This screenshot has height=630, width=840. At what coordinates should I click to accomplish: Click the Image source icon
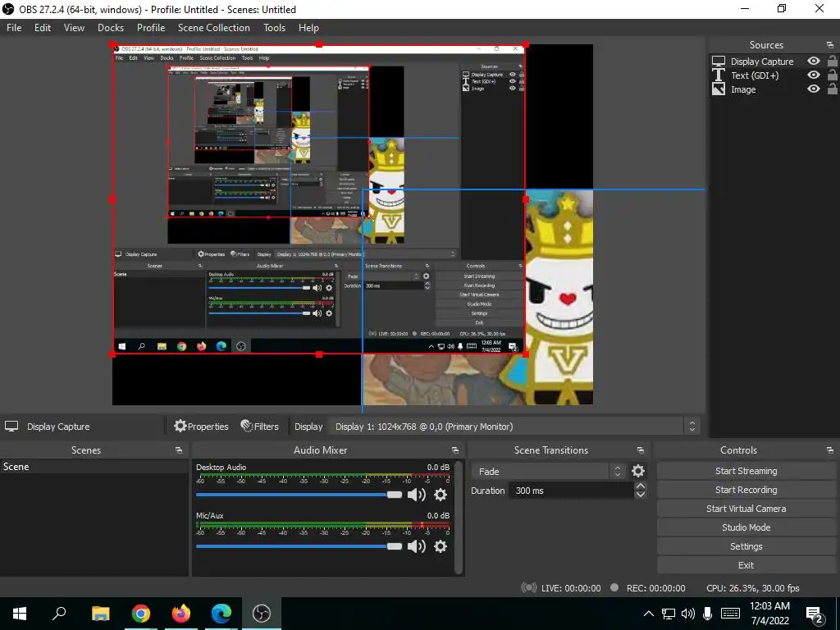coord(719,89)
